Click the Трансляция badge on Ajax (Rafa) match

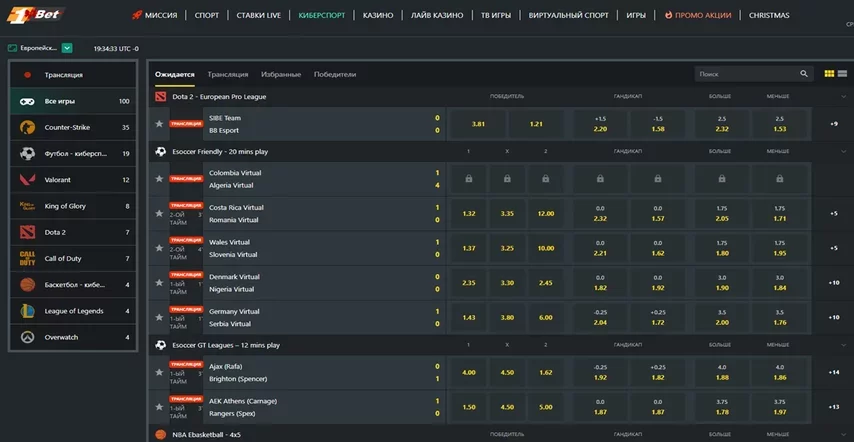tap(186, 364)
